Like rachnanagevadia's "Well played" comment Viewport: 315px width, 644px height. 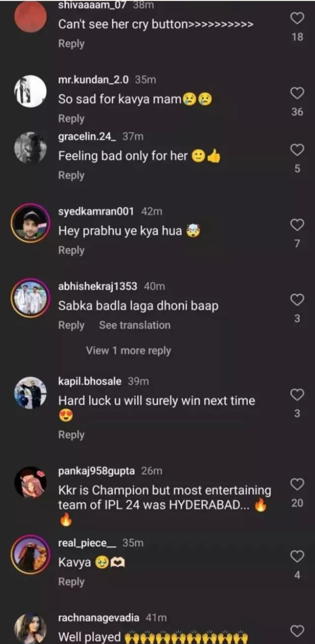click(297, 631)
